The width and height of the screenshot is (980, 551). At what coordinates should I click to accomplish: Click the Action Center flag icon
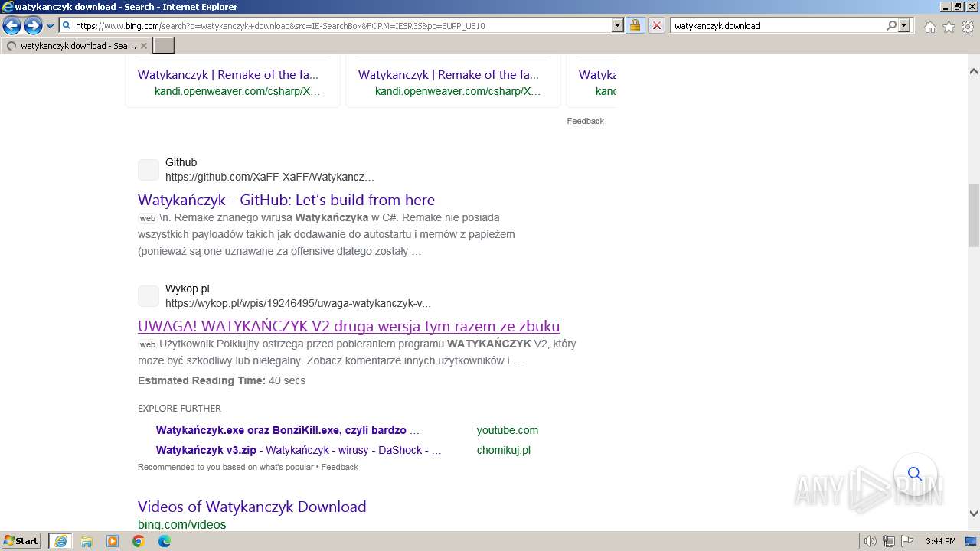coord(907,541)
